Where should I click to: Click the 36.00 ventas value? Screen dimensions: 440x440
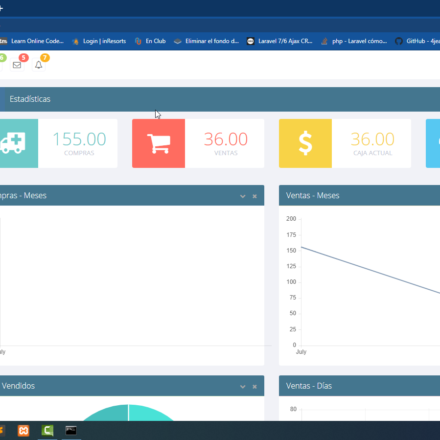(226, 139)
